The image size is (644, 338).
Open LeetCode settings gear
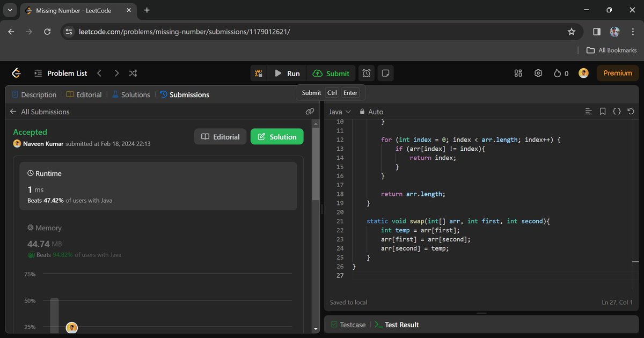538,74
